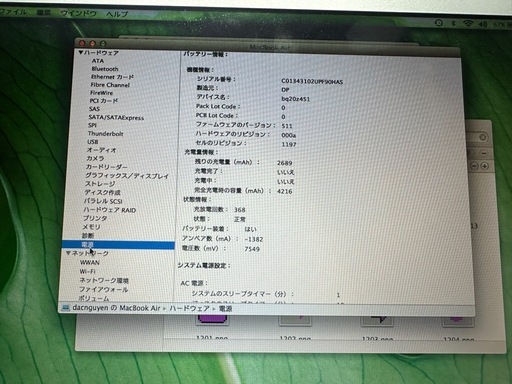Click computer icon in path bar
Screen dimensions: 512x384
coord(66,307)
